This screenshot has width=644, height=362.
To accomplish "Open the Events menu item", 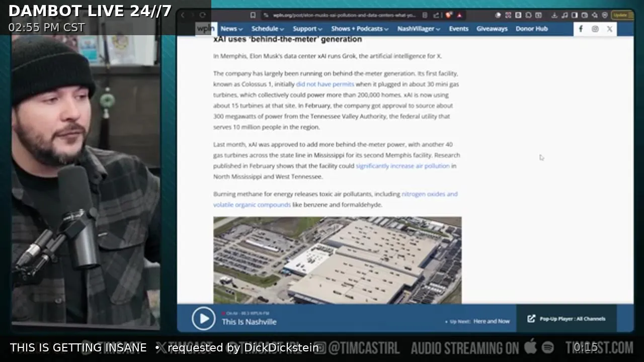I will pos(458,29).
